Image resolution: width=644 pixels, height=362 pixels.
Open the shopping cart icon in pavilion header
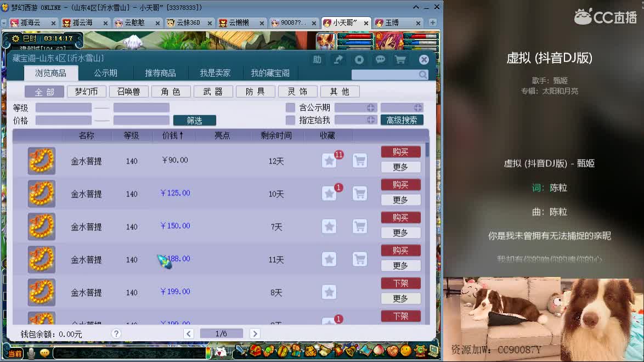coord(400,60)
